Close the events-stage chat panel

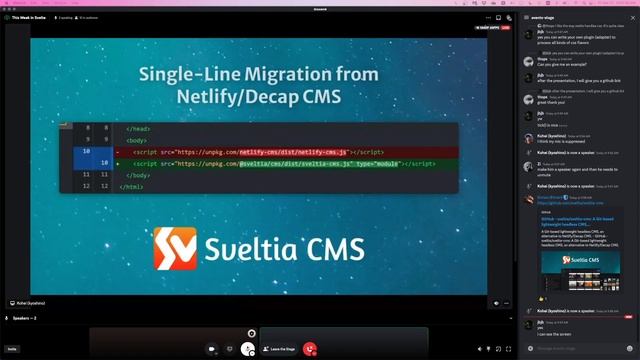tap(633, 18)
